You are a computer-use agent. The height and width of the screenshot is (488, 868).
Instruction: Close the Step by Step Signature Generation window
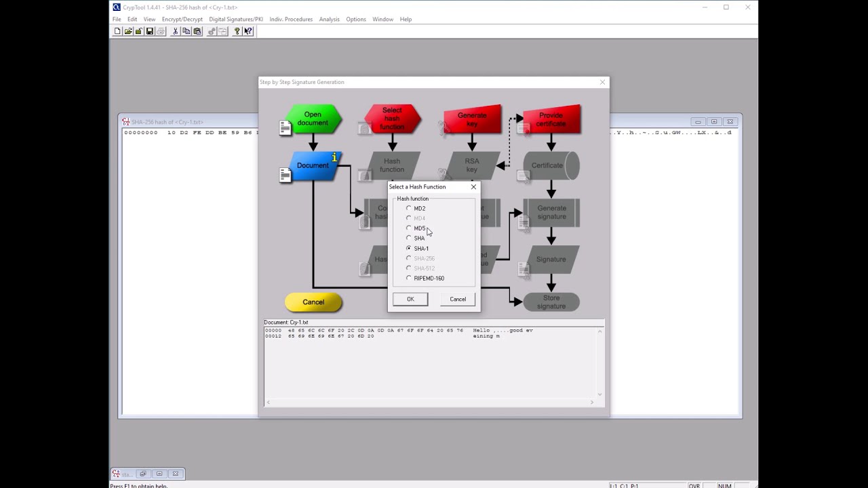click(x=602, y=82)
